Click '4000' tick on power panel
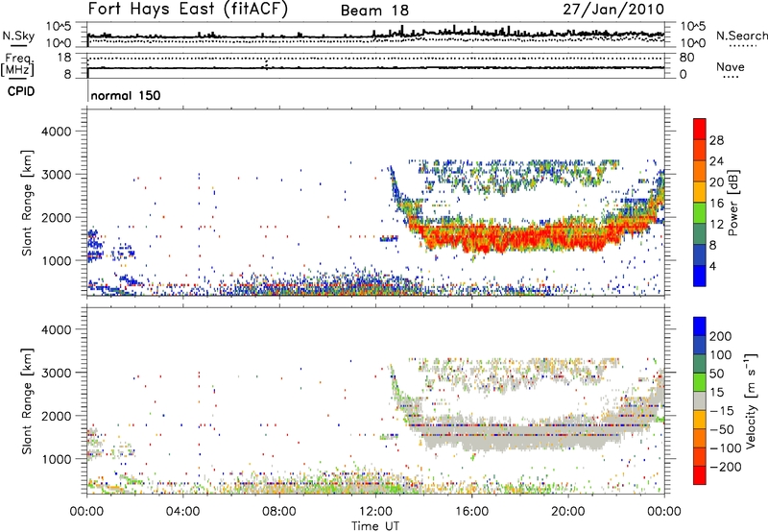Image resolution: width=768 pixels, height=532 pixels. click(x=57, y=132)
